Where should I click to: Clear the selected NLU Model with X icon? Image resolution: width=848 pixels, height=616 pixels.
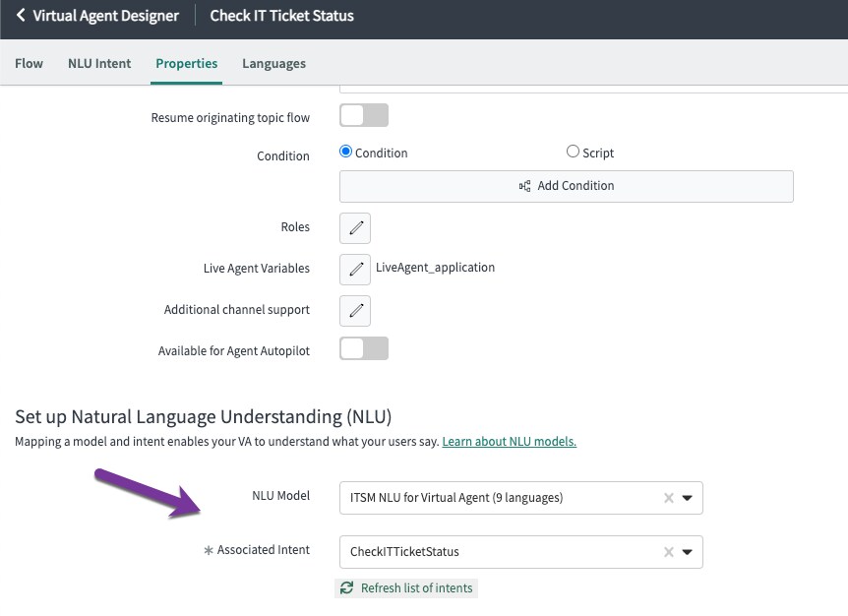668,498
